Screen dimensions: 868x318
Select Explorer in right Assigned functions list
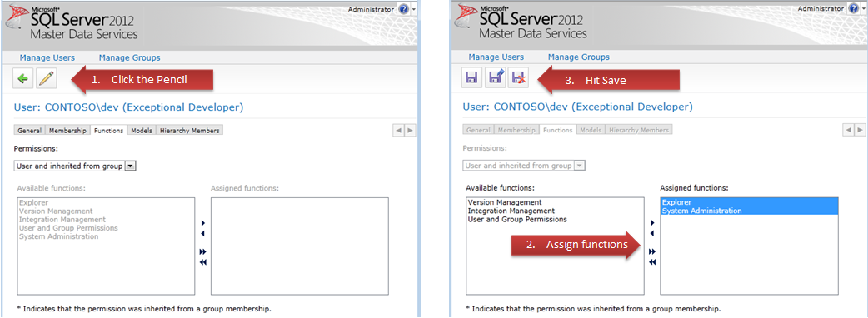tap(750, 202)
